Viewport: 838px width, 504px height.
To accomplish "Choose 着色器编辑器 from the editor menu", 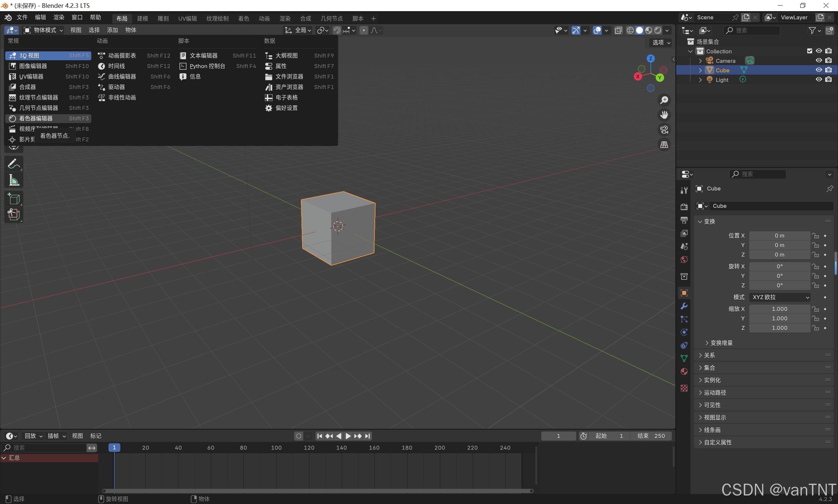I will click(x=36, y=118).
